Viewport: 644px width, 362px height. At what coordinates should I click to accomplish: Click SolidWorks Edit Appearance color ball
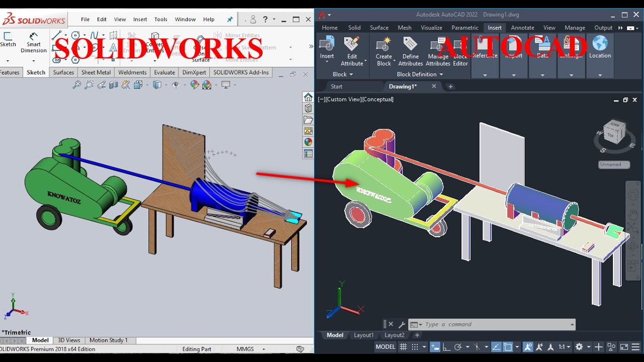pos(195,85)
